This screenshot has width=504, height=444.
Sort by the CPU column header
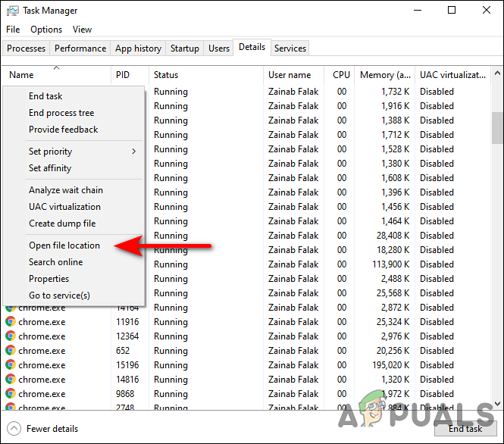tap(339, 75)
